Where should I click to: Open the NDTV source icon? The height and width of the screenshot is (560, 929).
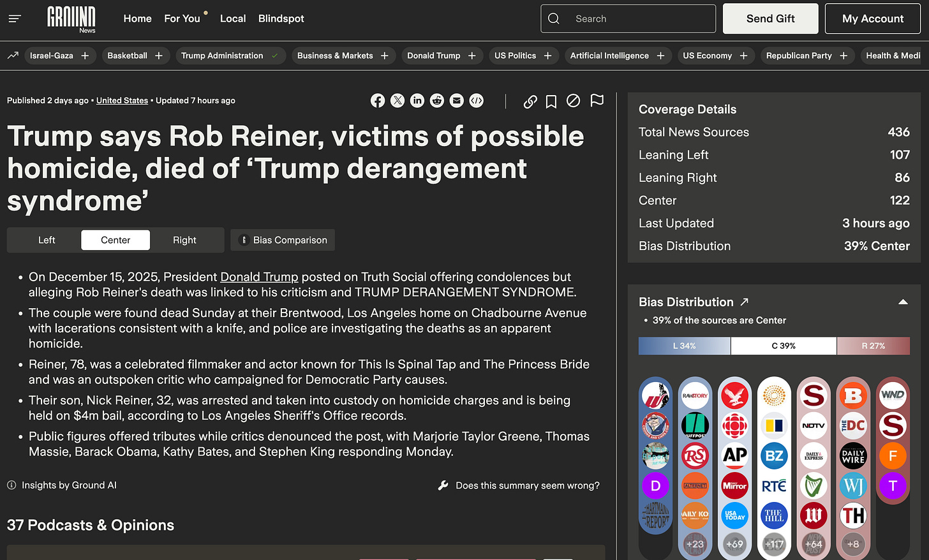(814, 425)
